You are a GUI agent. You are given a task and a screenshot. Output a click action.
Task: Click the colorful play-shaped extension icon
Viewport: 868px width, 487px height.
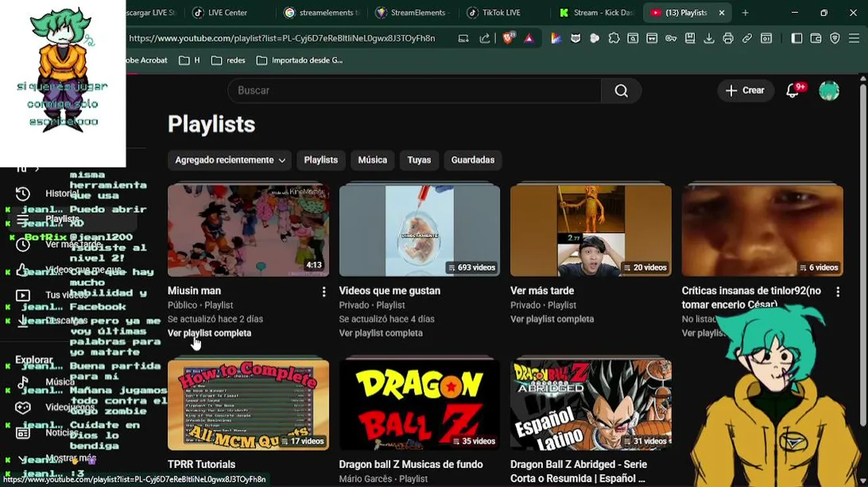[x=556, y=39]
